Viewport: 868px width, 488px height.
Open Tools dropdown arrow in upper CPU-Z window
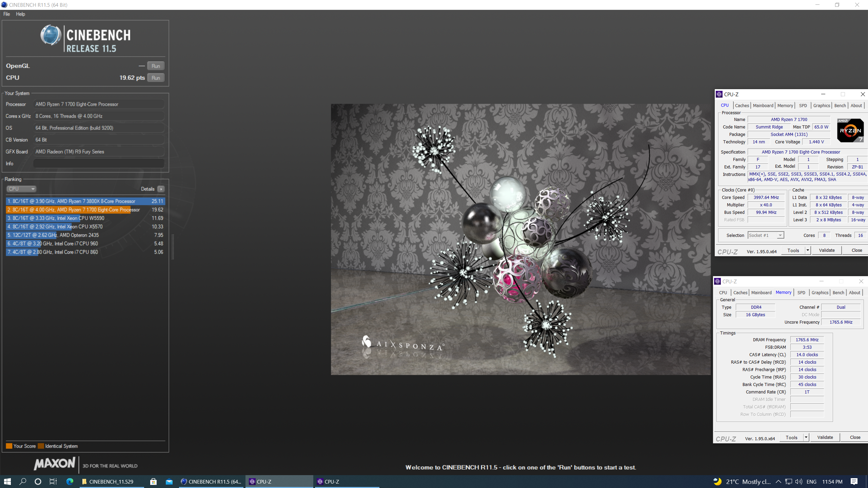[808, 250]
